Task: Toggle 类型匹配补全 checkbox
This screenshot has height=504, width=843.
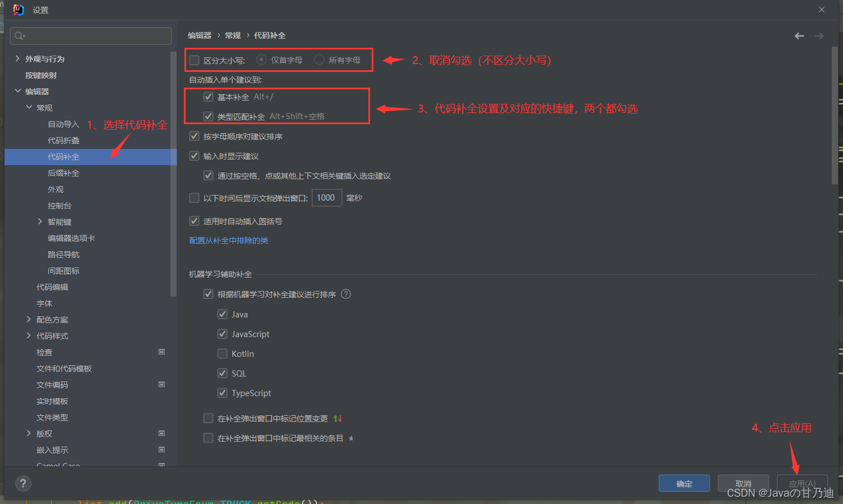Action: coord(209,116)
